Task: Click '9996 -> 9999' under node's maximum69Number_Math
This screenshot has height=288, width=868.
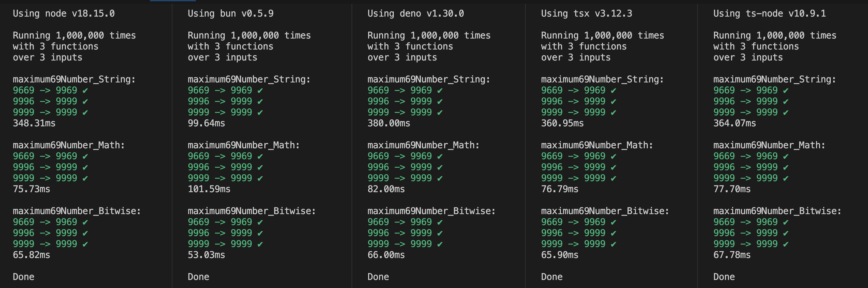Action: 45,167
